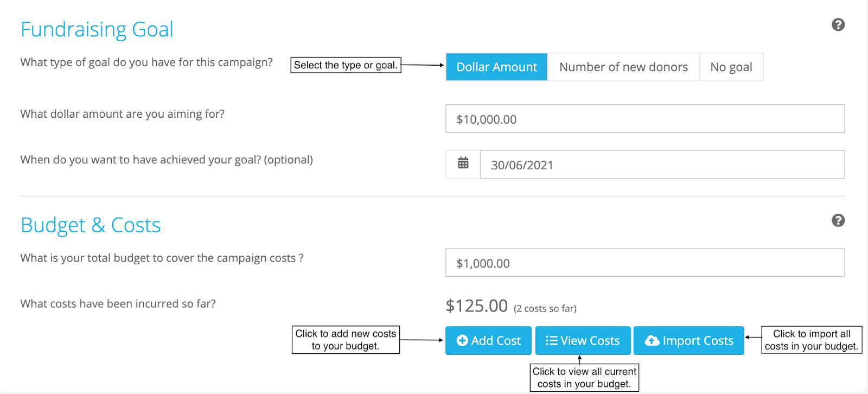Add a new cost to budget
The width and height of the screenshot is (868, 394).
[x=488, y=340]
